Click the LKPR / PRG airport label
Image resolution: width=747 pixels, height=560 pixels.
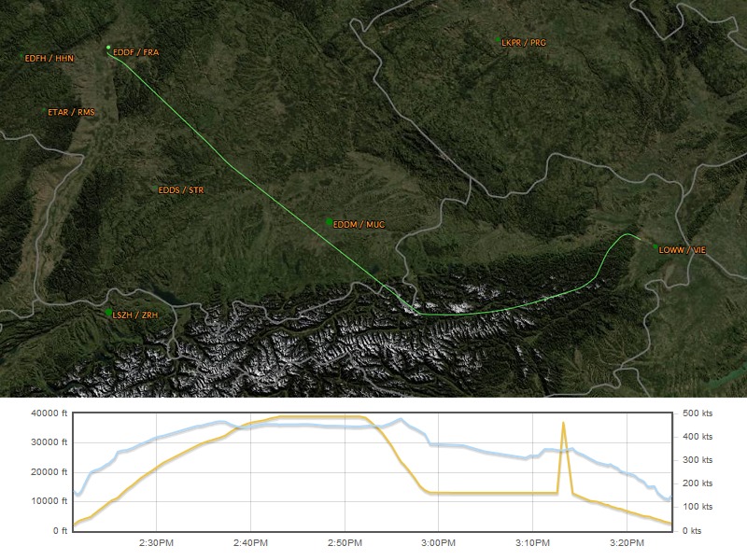coord(524,42)
